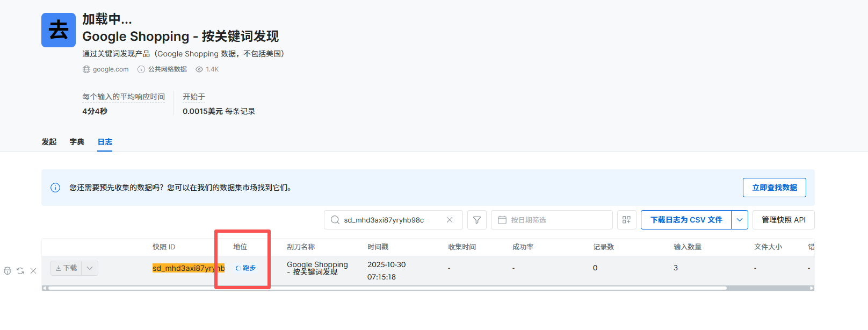Click the cancel X icon left of row
Viewport: 868px width, 330px height.
coord(33,271)
